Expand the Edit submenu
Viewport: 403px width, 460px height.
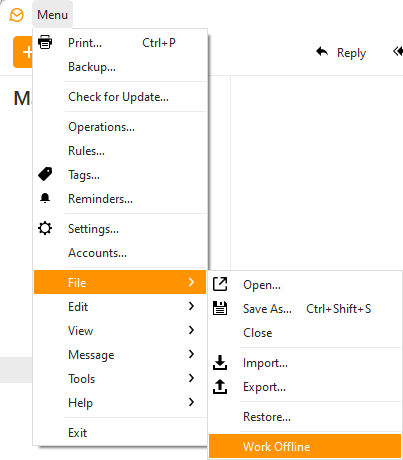[120, 306]
